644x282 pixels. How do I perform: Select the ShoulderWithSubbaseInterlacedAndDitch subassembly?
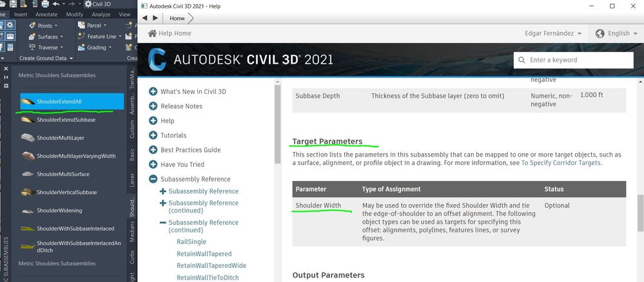(x=72, y=247)
